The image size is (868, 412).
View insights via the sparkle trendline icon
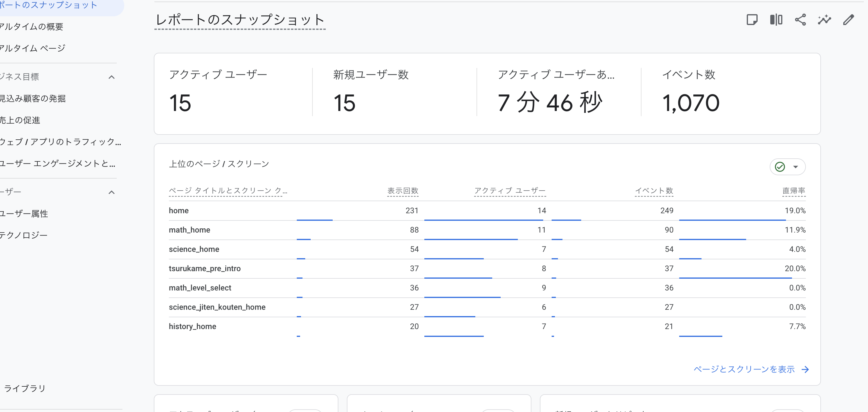coord(824,20)
